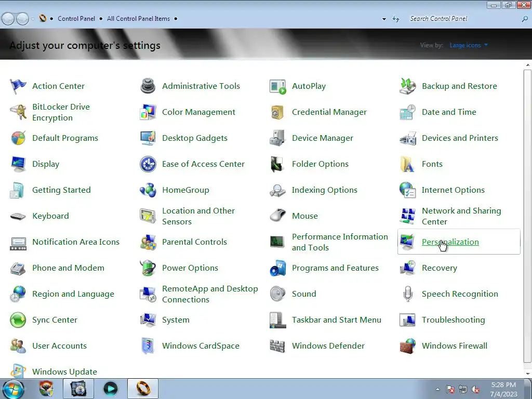Open the Fonts folder icon
This screenshot has height=399, width=532.
tap(407, 164)
